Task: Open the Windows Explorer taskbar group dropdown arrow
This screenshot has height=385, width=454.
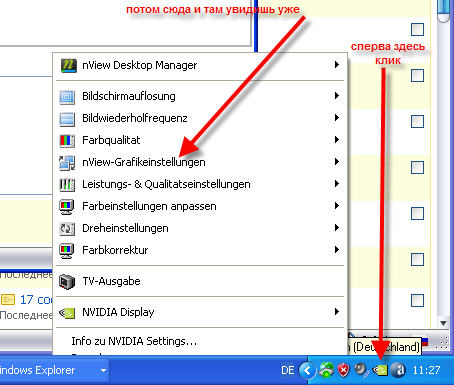Action: click(x=103, y=371)
